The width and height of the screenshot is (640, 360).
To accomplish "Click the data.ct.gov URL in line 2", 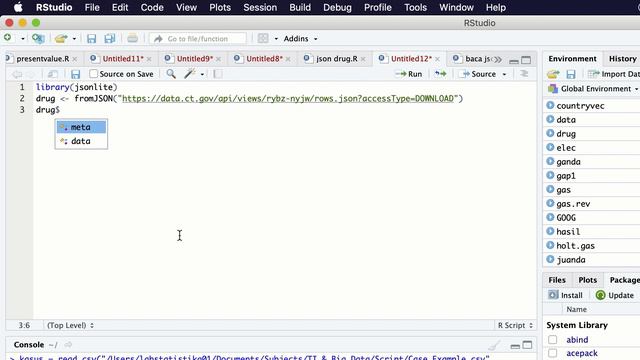I will click(288, 98).
